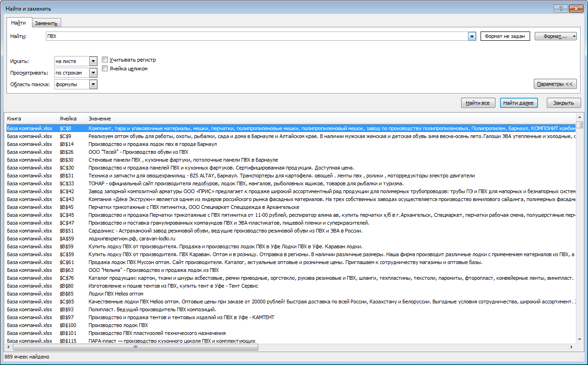Click the Формат не задан preview box
The width and height of the screenshot is (588, 365).
pos(505,36)
